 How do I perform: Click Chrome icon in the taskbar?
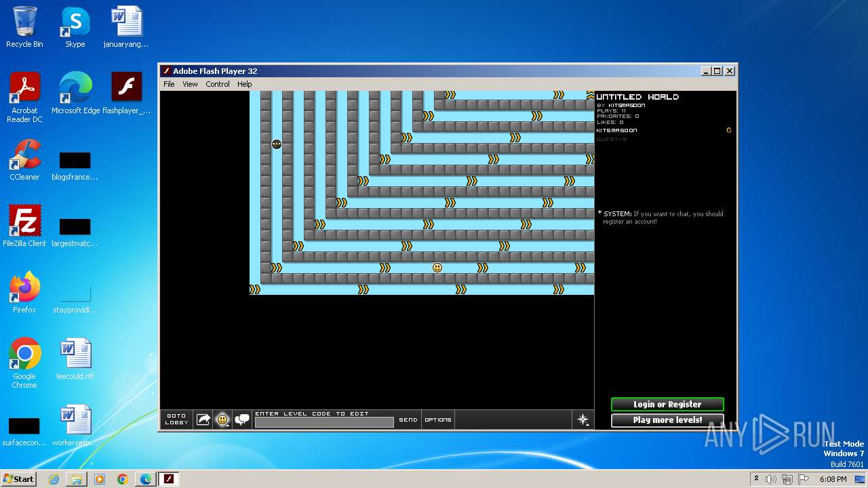tap(123, 479)
